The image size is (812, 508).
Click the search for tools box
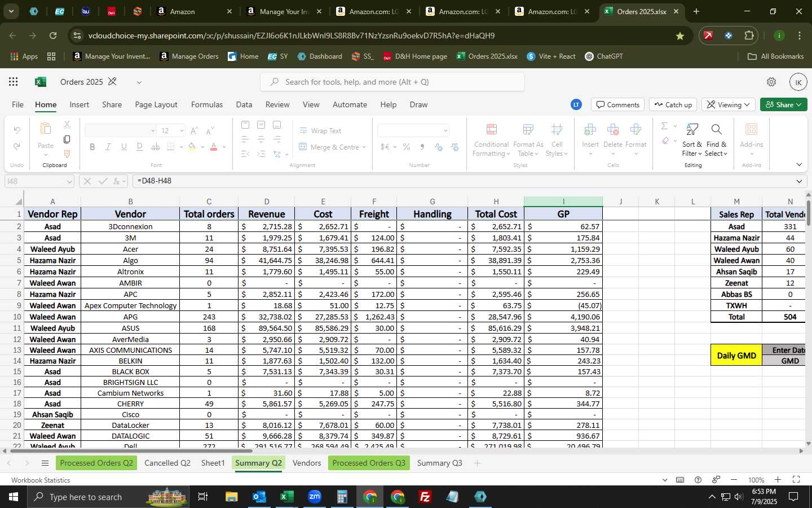pos(392,82)
